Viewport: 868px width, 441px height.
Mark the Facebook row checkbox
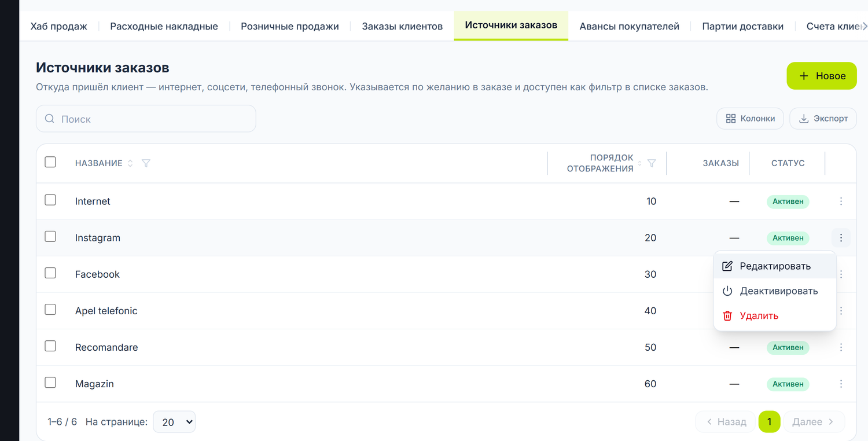tap(50, 273)
